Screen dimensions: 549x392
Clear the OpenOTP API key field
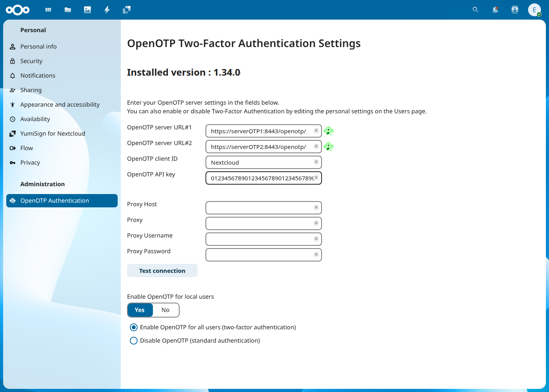pos(316,178)
